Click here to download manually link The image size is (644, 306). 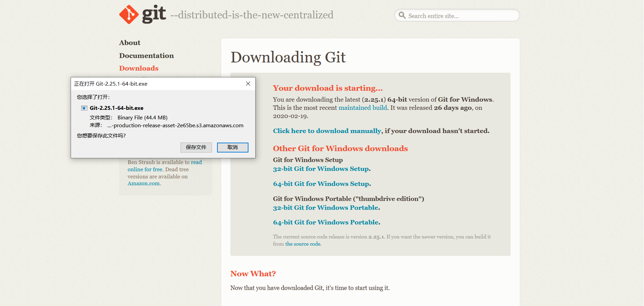(x=327, y=131)
